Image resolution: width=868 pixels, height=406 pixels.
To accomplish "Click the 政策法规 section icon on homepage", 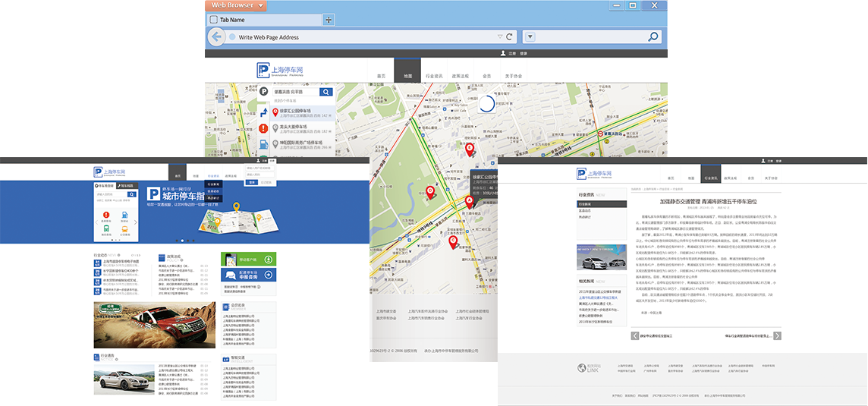I will coord(162,257).
